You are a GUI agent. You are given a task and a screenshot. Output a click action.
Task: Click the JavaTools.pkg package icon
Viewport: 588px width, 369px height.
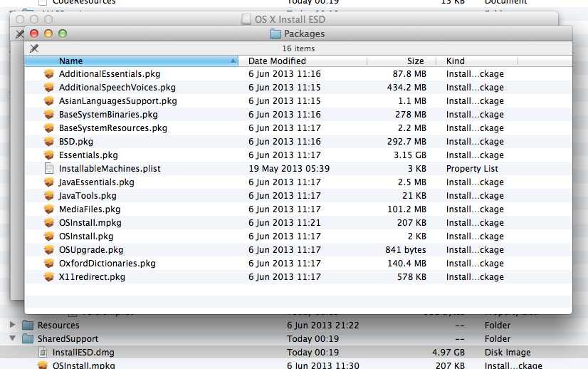48,196
